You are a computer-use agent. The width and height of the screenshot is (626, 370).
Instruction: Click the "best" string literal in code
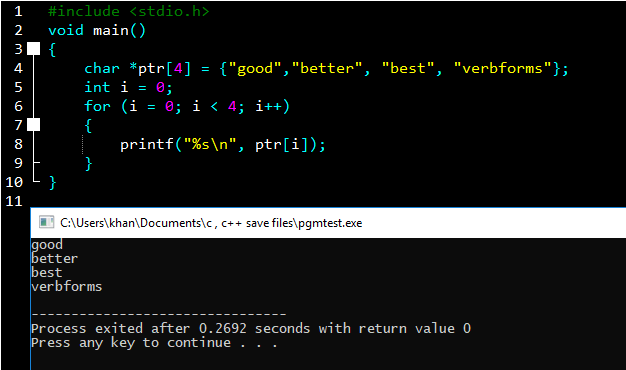pyautogui.click(x=408, y=68)
